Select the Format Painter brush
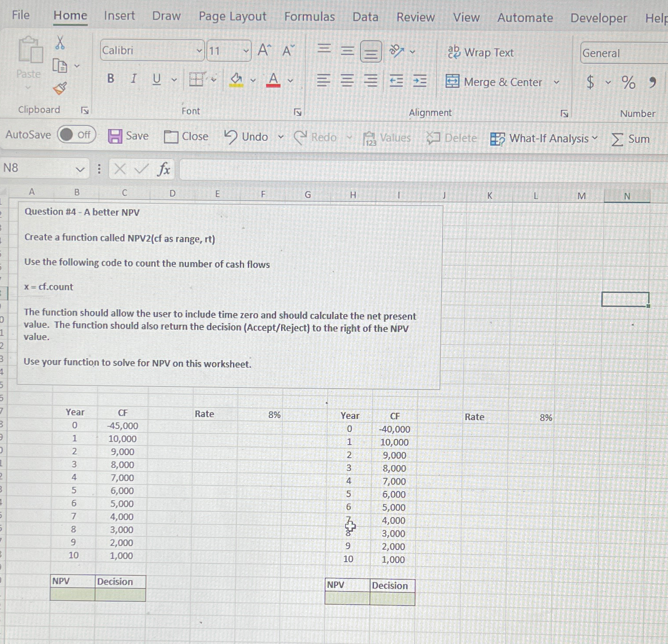Screen dimensions: 668x644 click(60, 88)
